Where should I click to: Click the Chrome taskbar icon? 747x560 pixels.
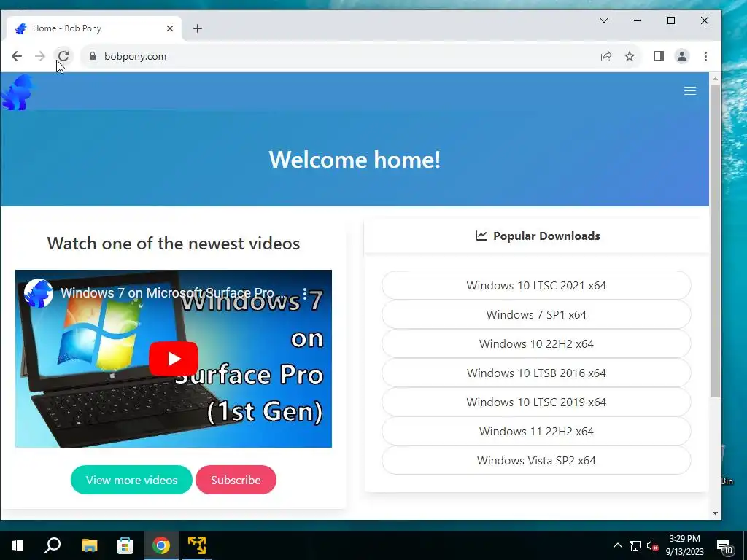tap(161, 545)
